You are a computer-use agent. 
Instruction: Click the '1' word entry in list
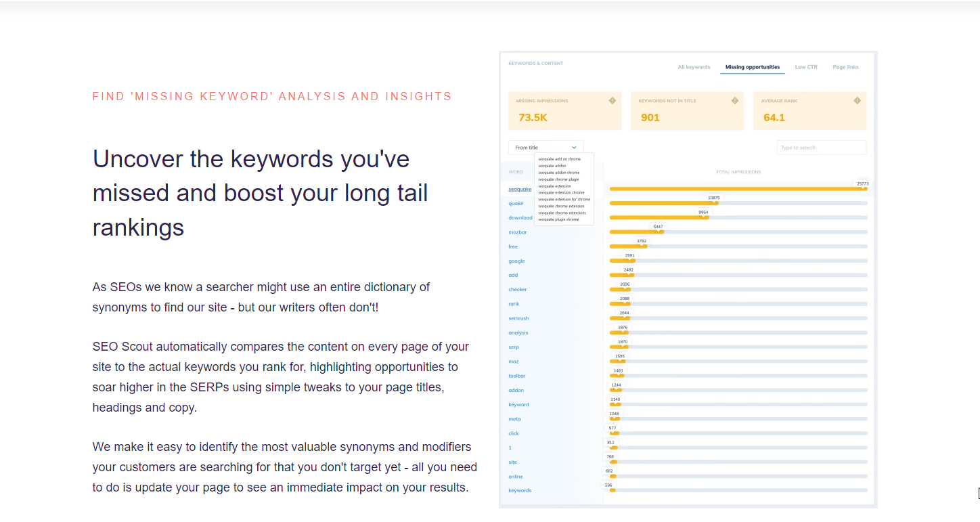[x=510, y=448]
